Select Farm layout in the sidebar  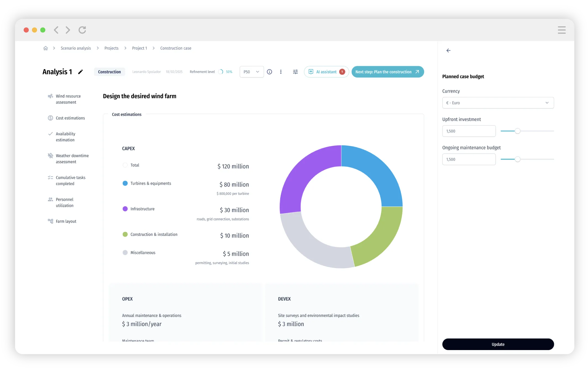point(66,221)
